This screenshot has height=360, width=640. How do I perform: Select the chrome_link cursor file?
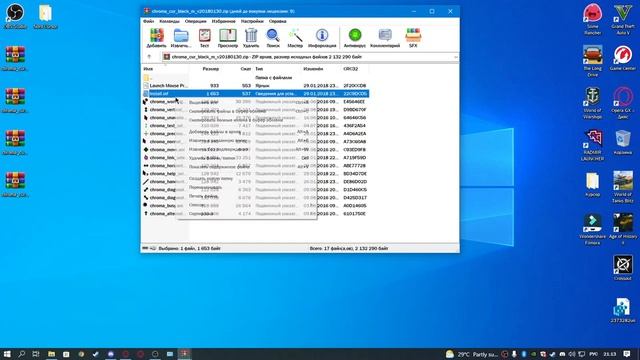tap(162, 158)
